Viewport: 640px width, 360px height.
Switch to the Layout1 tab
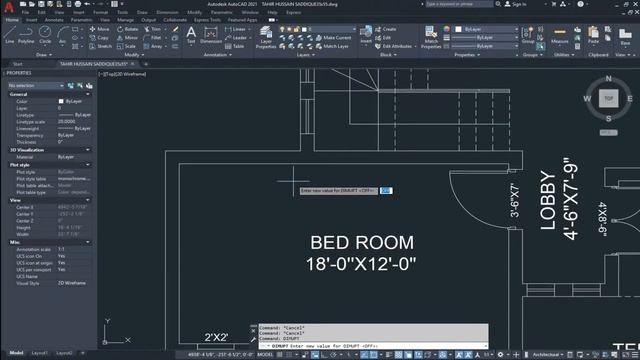40,353
